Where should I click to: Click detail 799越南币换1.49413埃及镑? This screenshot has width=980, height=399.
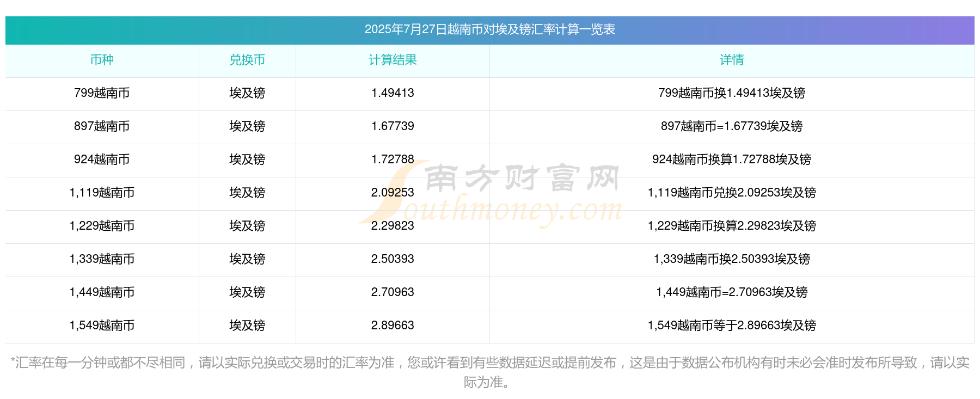[732, 93]
